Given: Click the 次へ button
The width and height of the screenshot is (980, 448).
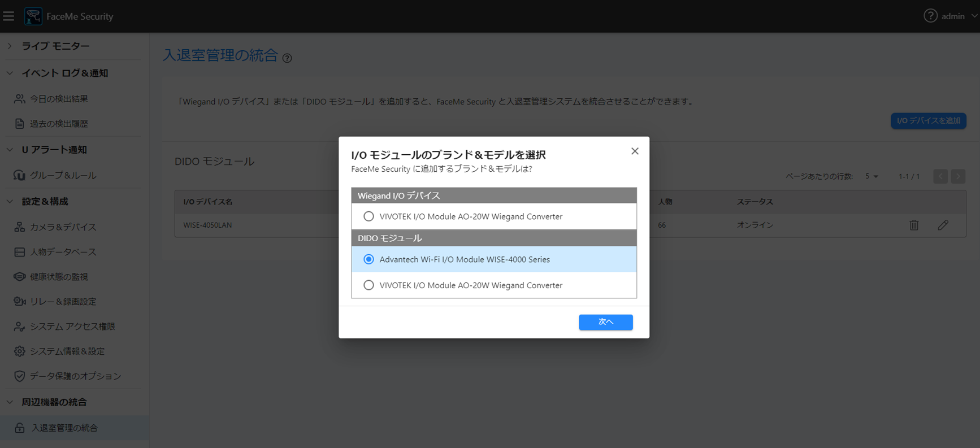Looking at the screenshot, I should [x=606, y=322].
